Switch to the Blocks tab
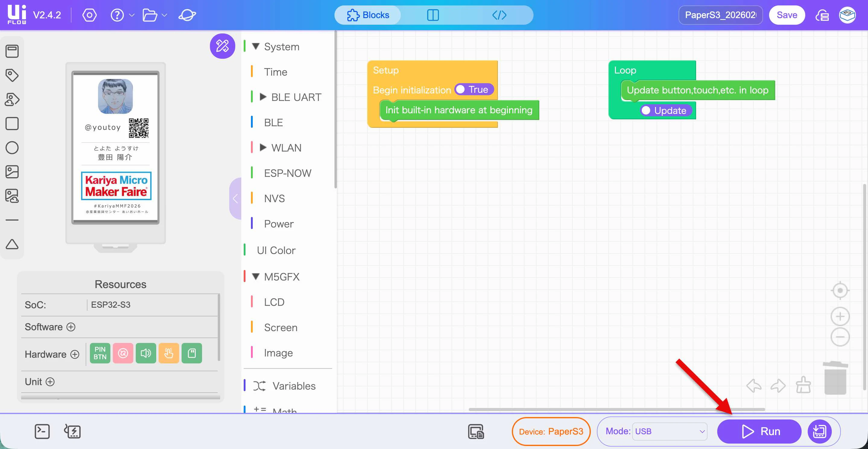Screen dimensions: 868x449 tap(368, 15)
